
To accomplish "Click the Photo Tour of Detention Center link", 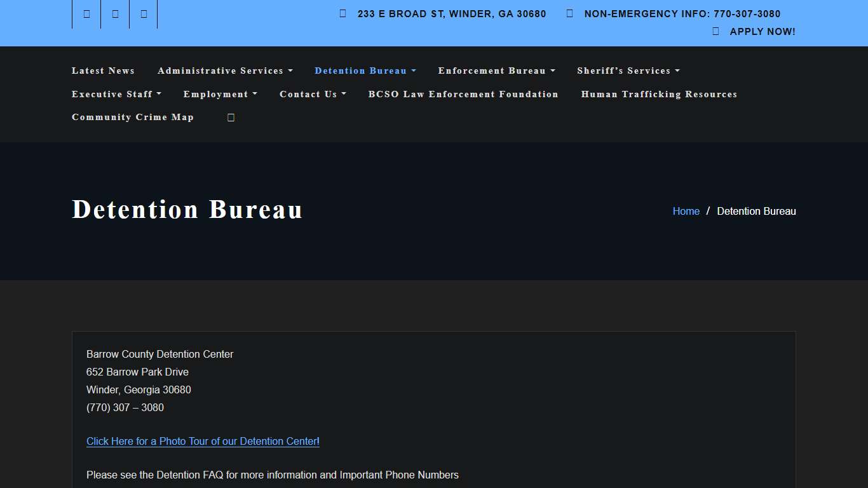I will coord(202,441).
